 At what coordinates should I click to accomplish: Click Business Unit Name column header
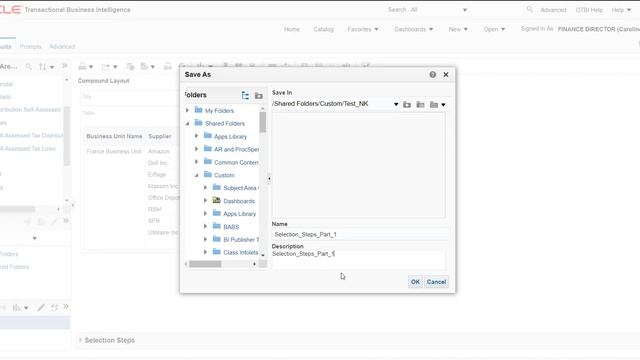(114, 136)
